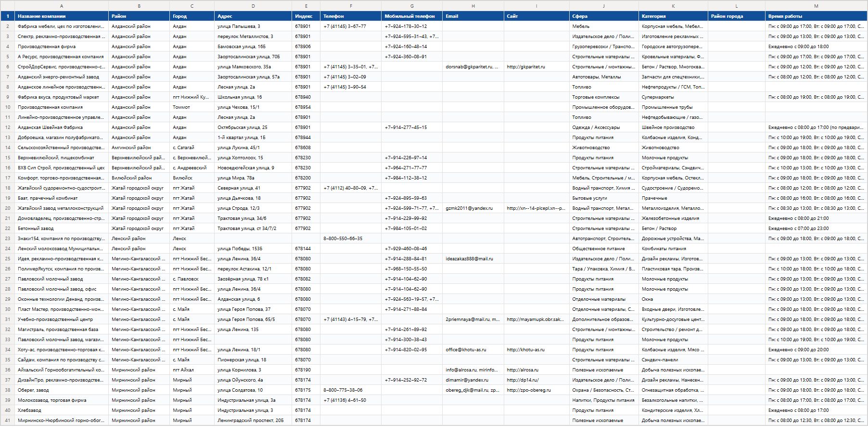Click the email office@khotu-as.ru

coord(466,350)
